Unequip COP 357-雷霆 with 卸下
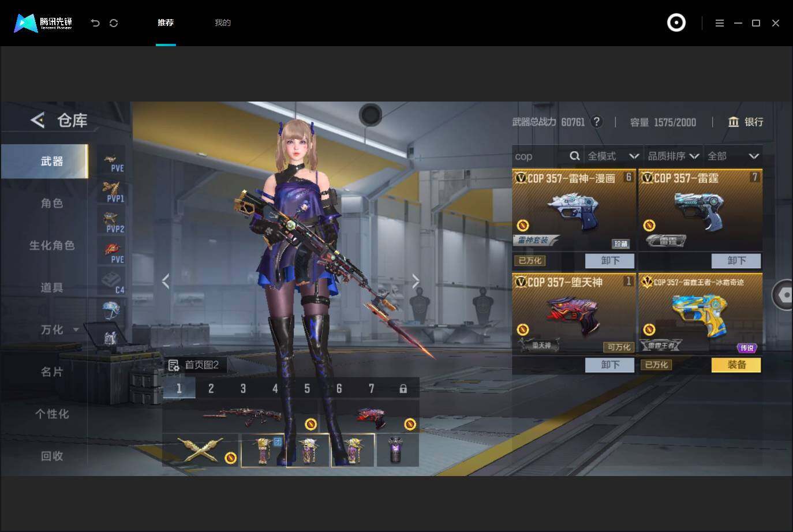The height and width of the screenshot is (532, 793). click(x=736, y=261)
